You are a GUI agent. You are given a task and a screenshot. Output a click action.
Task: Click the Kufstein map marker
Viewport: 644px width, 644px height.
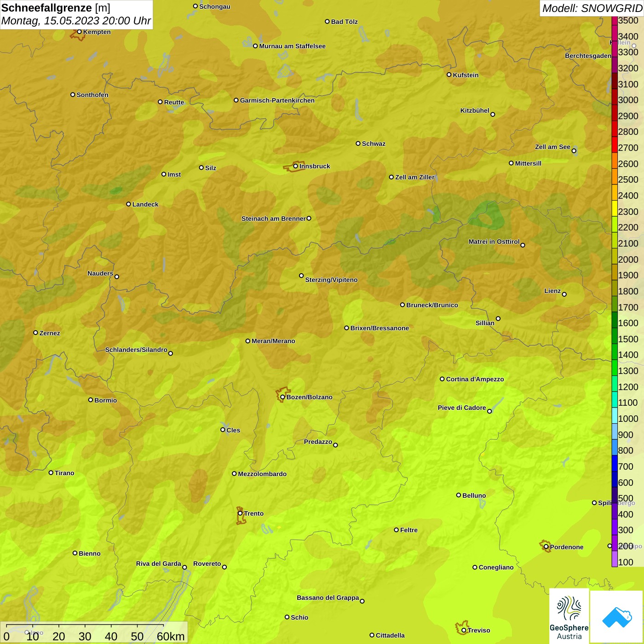click(449, 75)
